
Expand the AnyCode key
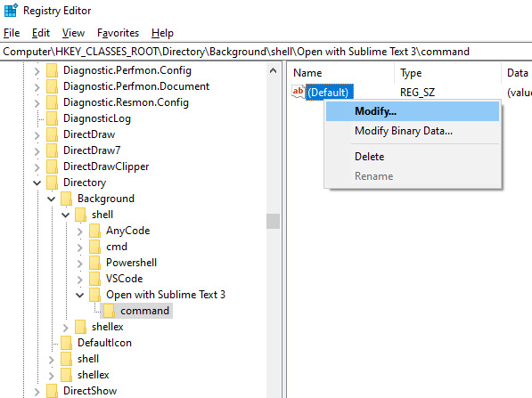[80, 231]
